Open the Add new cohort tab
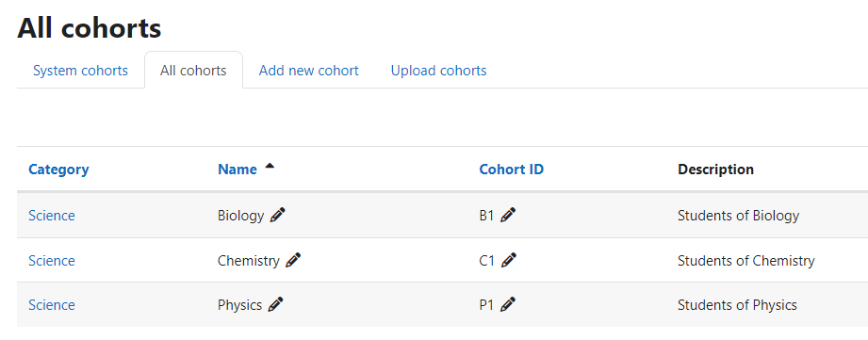 click(x=309, y=71)
